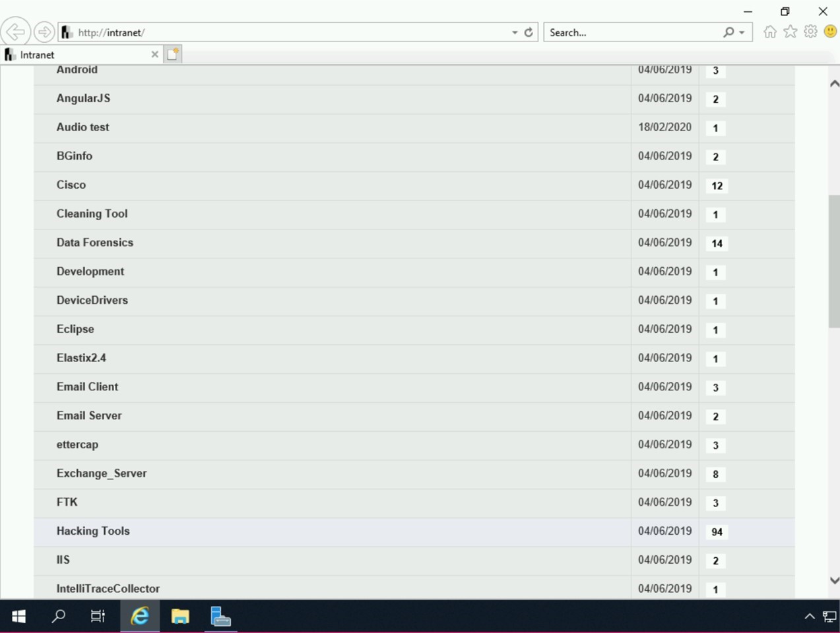Screen dimensions: 840x633
Task: Click the scrollbar down arrow
Action: (x=834, y=580)
